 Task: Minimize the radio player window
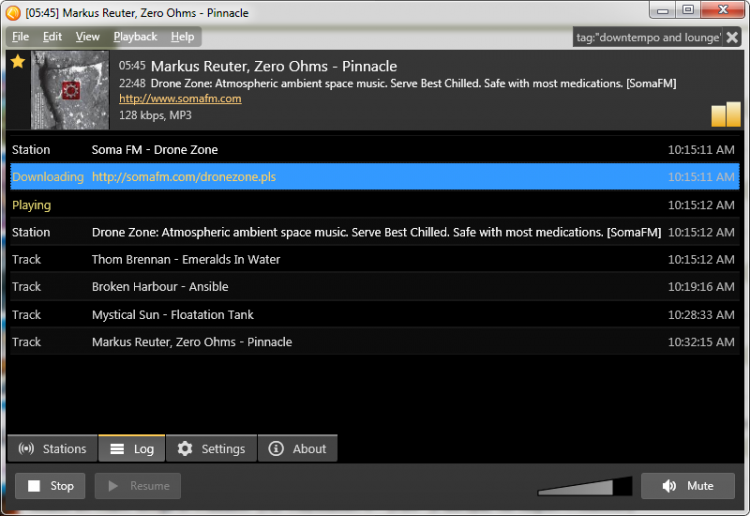click(x=662, y=10)
